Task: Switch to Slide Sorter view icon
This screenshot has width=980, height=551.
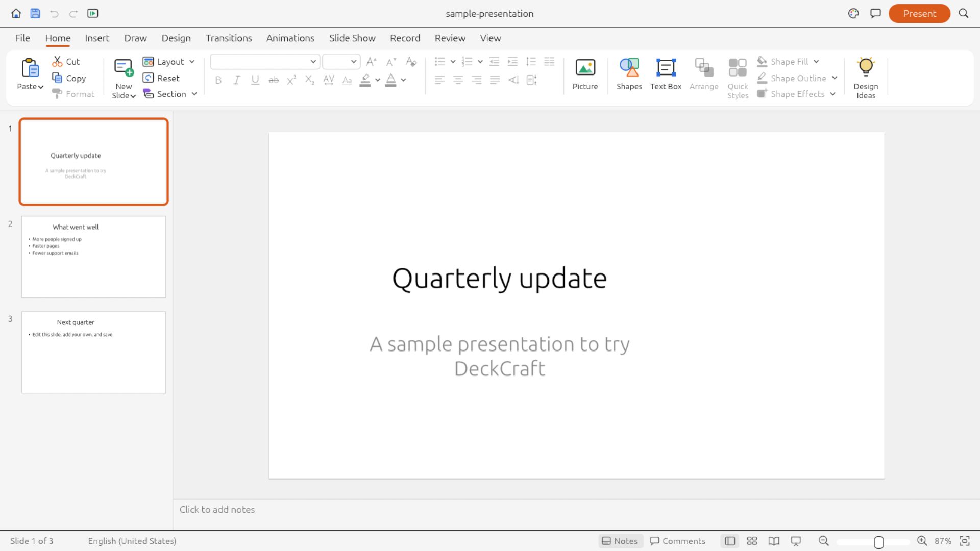Action: (752, 541)
